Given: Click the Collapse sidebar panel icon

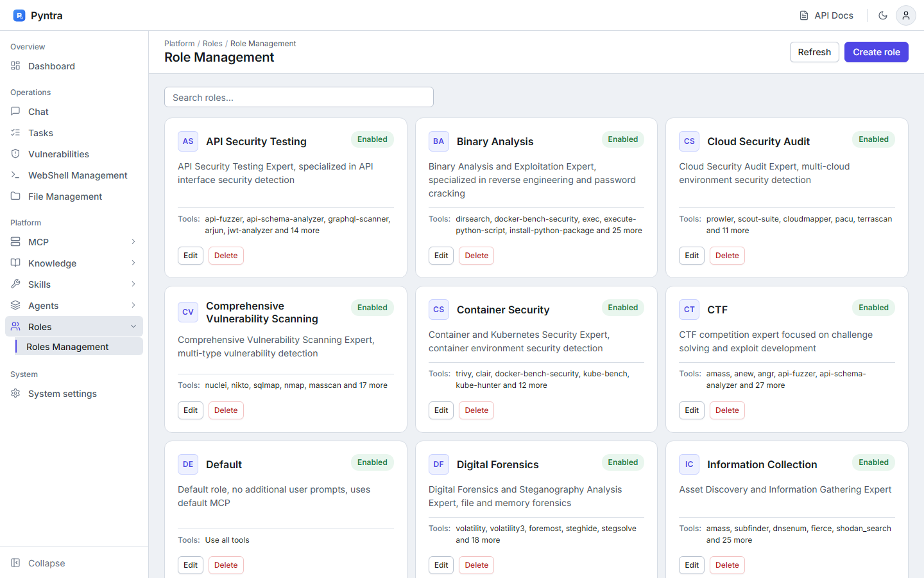Looking at the screenshot, I should (15, 563).
